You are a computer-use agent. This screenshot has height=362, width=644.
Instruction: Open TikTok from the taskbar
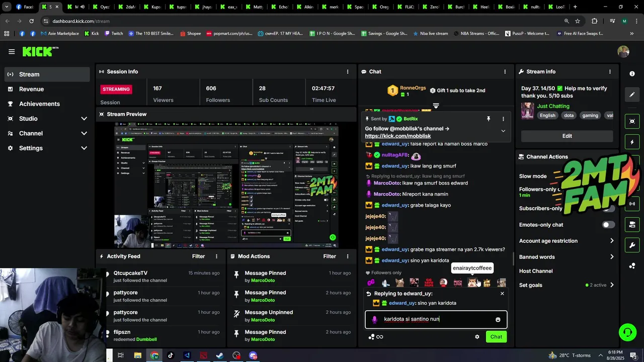coord(170,355)
